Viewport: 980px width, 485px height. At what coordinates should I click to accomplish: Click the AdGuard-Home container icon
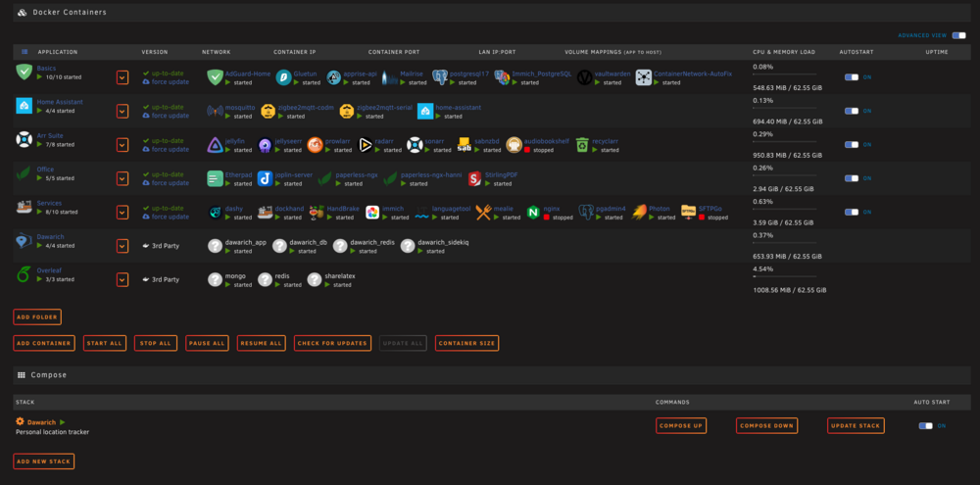(215, 77)
